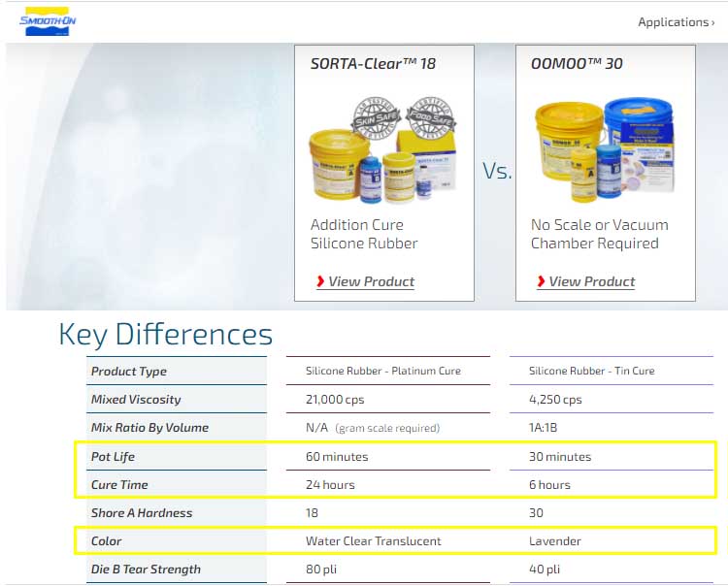Image resolution: width=728 pixels, height=586 pixels.
Task: Open View Product link for OOMOO 30
Action: point(591,281)
